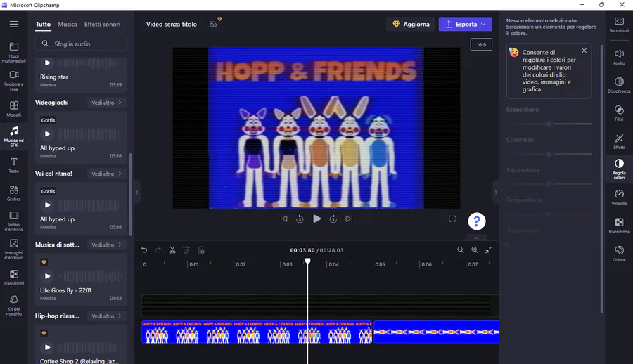Open Modelli templates panel
Viewport: 633px width, 364px height.
click(14, 108)
